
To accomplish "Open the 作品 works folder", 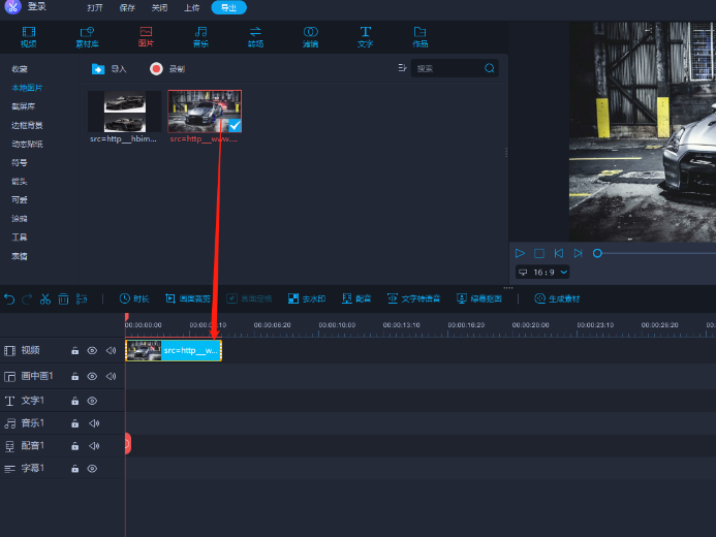I will click(420, 37).
